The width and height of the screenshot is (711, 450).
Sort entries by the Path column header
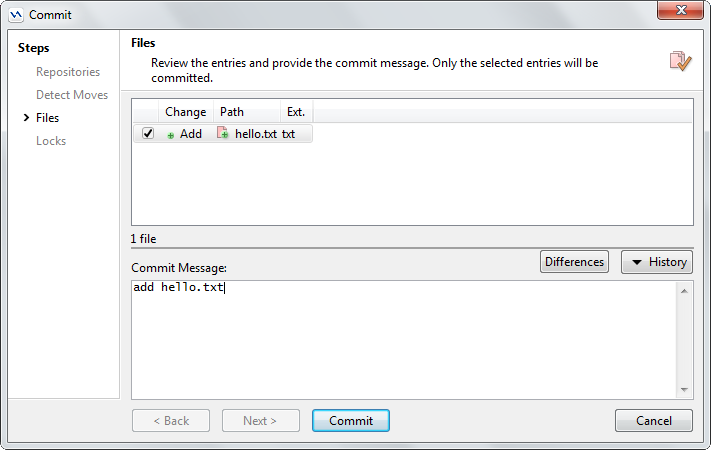[232, 112]
